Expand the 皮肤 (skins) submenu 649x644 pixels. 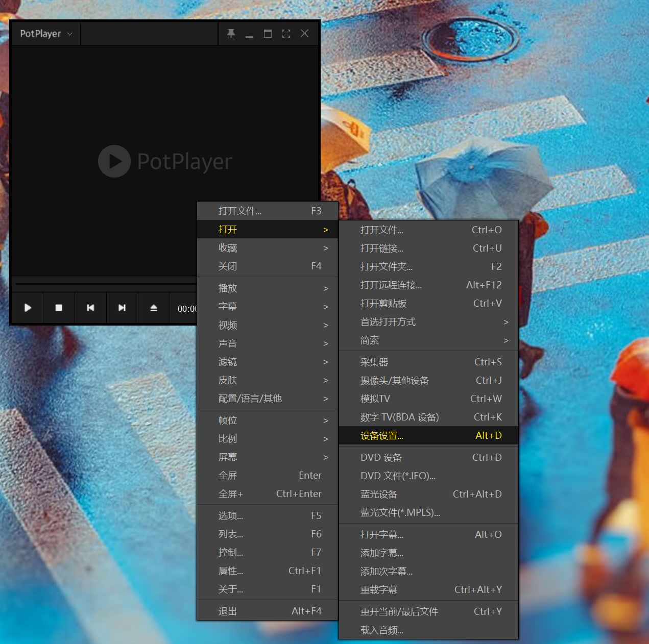(x=228, y=380)
